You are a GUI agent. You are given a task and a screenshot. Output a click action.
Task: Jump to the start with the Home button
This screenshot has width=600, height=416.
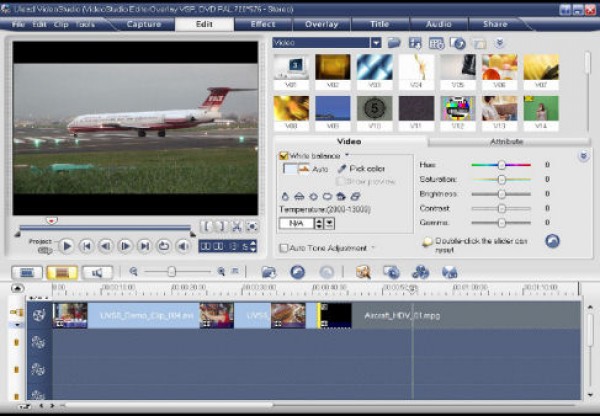click(x=86, y=245)
